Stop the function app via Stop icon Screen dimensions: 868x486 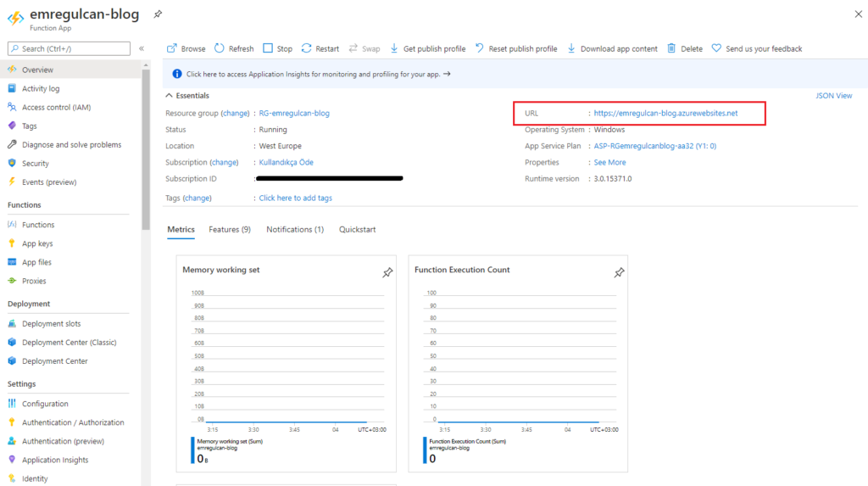click(x=268, y=48)
